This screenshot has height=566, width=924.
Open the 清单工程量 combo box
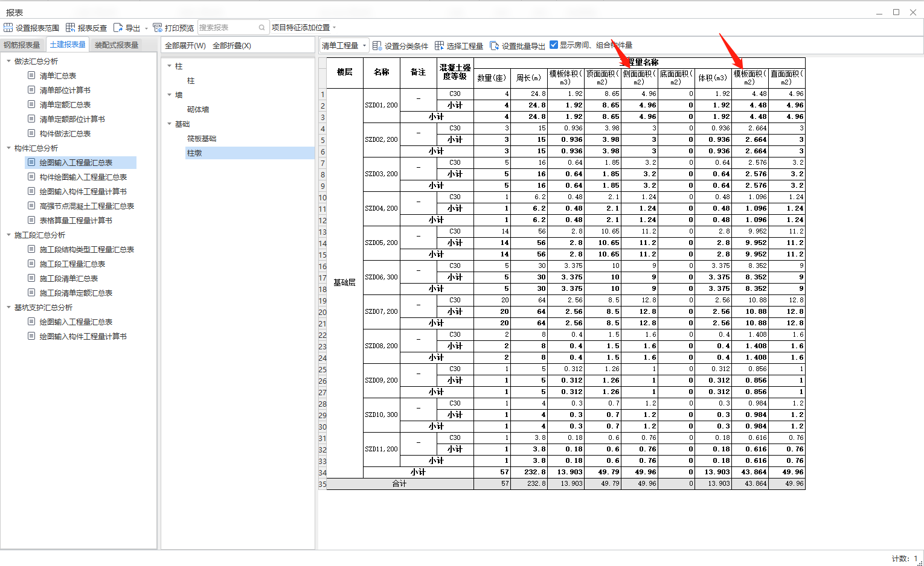point(344,45)
